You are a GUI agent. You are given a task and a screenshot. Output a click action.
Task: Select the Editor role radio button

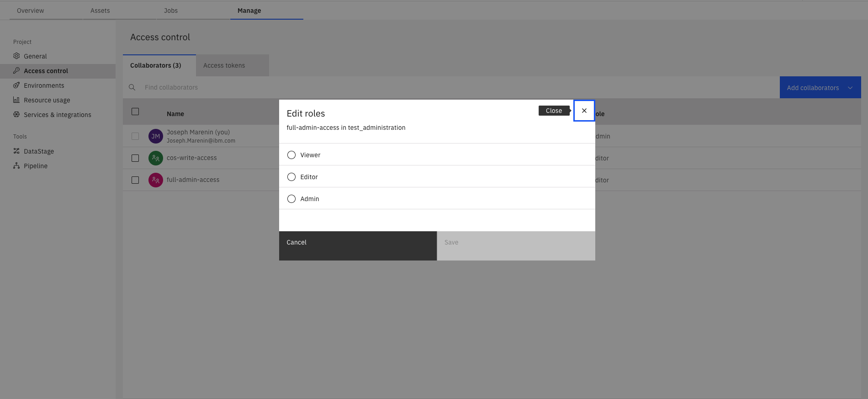tap(291, 177)
